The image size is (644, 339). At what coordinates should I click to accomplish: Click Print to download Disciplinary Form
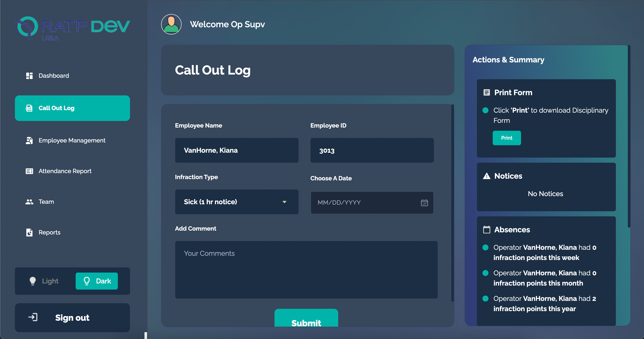click(507, 138)
